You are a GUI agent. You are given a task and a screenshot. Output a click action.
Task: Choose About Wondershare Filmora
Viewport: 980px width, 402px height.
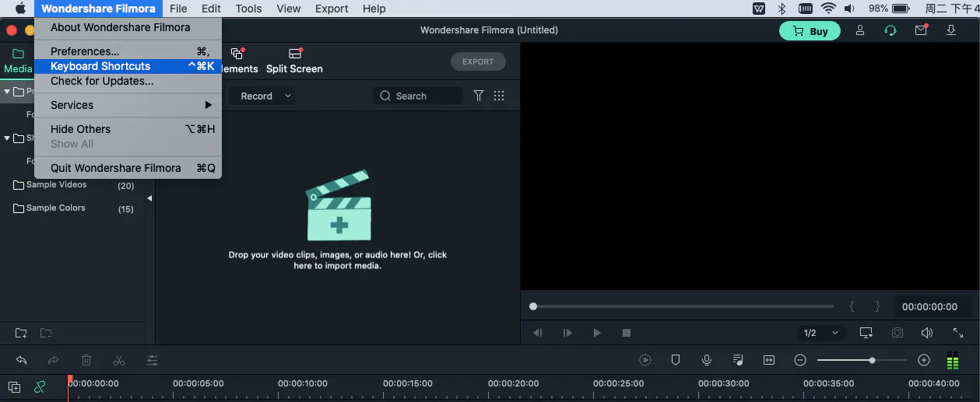point(128,27)
